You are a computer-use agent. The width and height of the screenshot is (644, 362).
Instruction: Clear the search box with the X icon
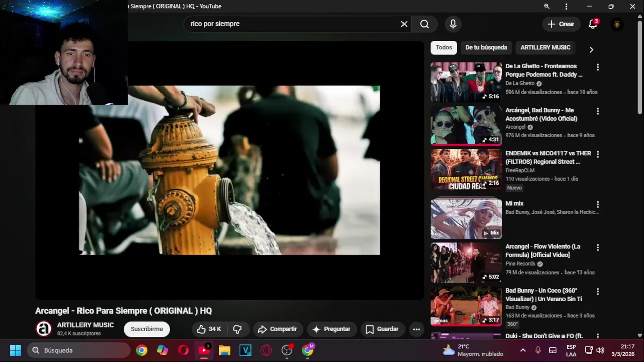[x=404, y=24]
